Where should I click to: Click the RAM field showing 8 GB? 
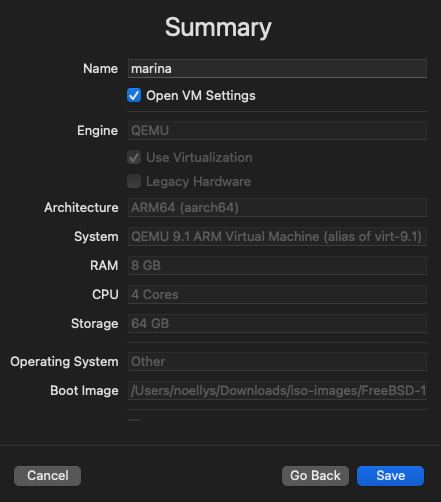click(x=277, y=266)
